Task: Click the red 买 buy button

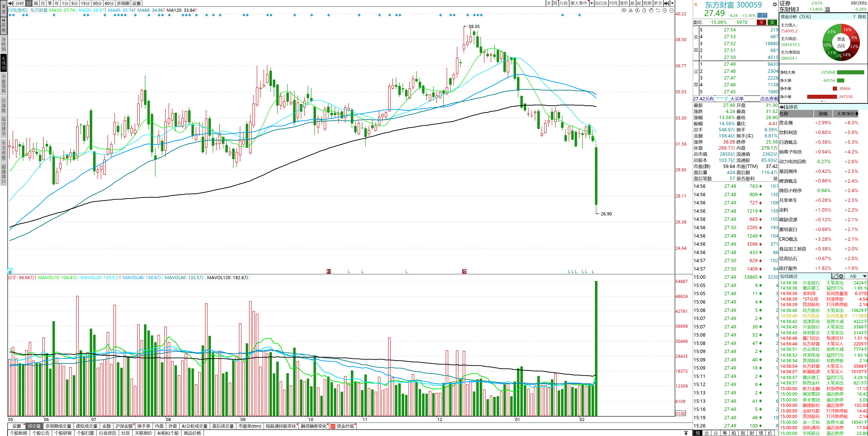Action: pyautogui.click(x=761, y=23)
